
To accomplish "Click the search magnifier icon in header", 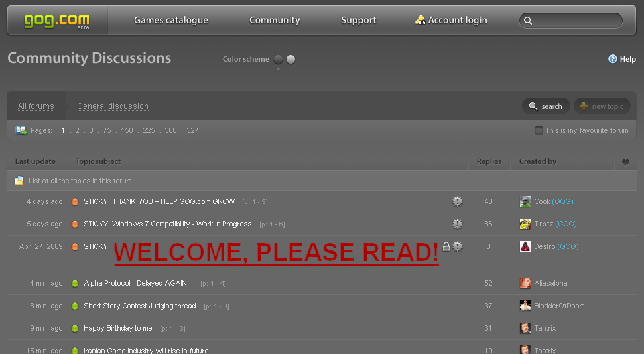I will [528, 21].
